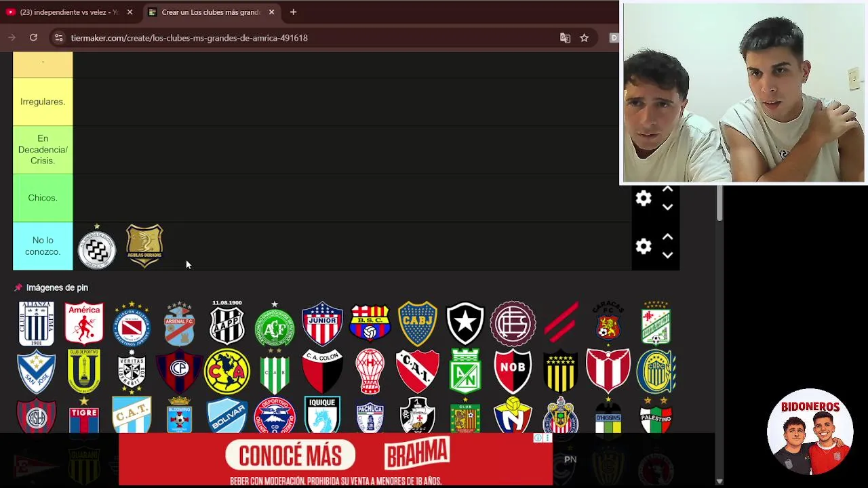
Task: Select the Arsenal FC crest
Action: [179, 323]
